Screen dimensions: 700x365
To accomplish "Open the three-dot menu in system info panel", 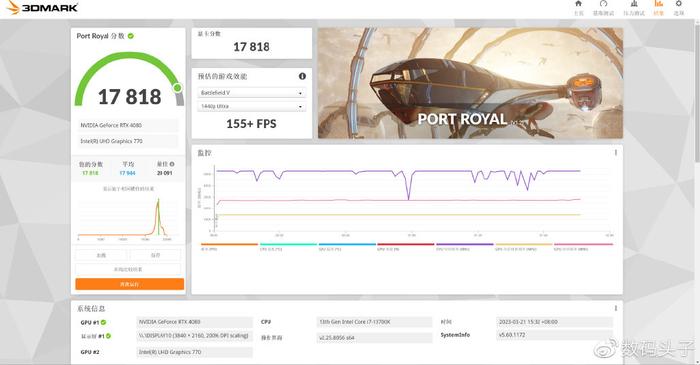I will pyautogui.click(x=616, y=308).
